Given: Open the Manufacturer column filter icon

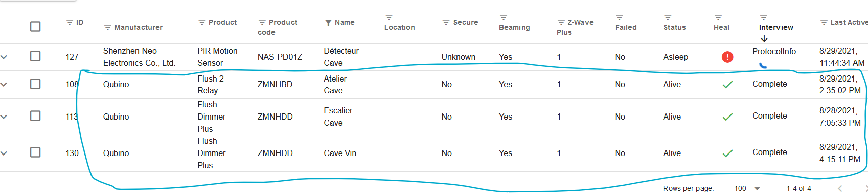Looking at the screenshot, I should [107, 28].
